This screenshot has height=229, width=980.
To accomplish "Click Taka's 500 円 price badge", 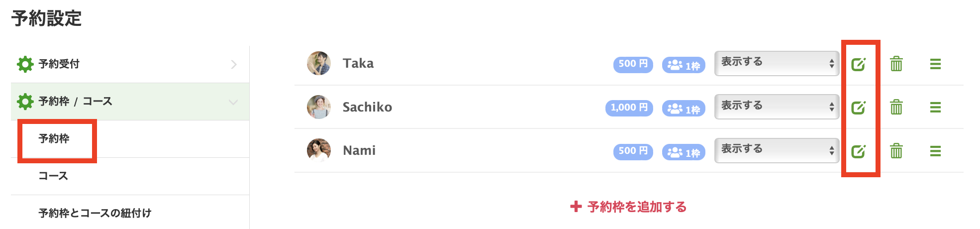I will click(633, 64).
